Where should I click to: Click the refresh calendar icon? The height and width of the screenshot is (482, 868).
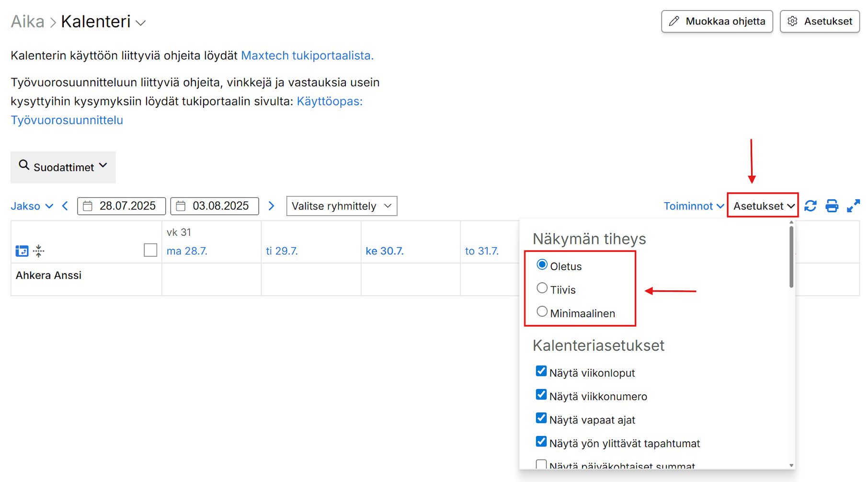click(810, 206)
